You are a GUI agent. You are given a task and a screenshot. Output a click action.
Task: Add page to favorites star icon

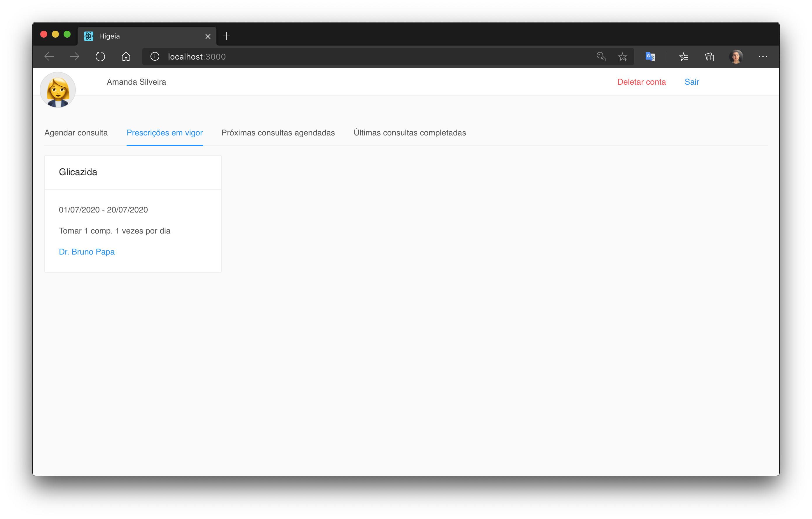(622, 57)
